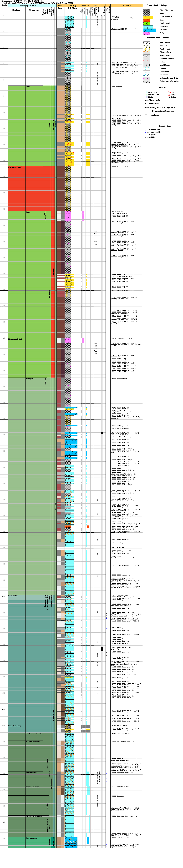
Task: Click the Cimarron Anhydrite member label
Action: click(x=15, y=339)
